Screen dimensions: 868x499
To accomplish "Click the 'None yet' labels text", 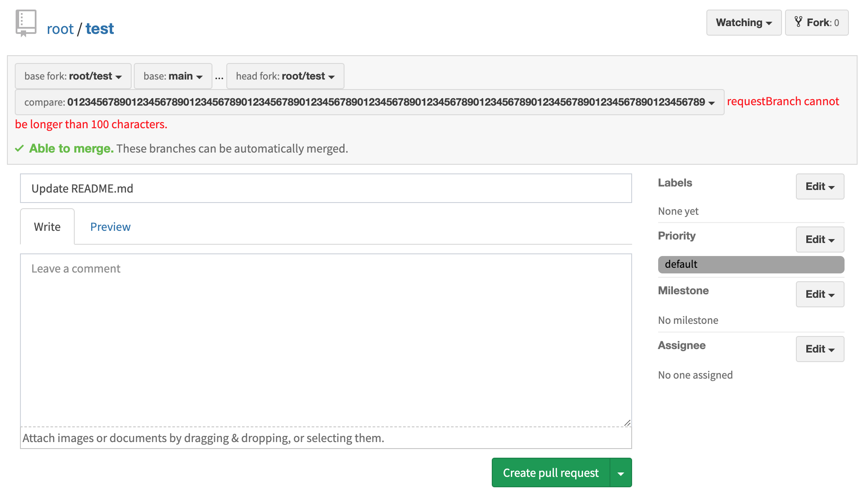I will pyautogui.click(x=678, y=211).
